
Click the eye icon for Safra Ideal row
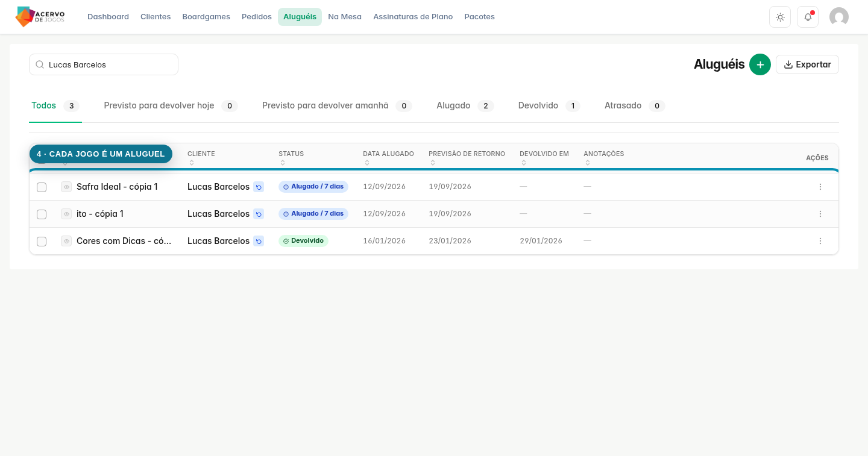tap(66, 187)
